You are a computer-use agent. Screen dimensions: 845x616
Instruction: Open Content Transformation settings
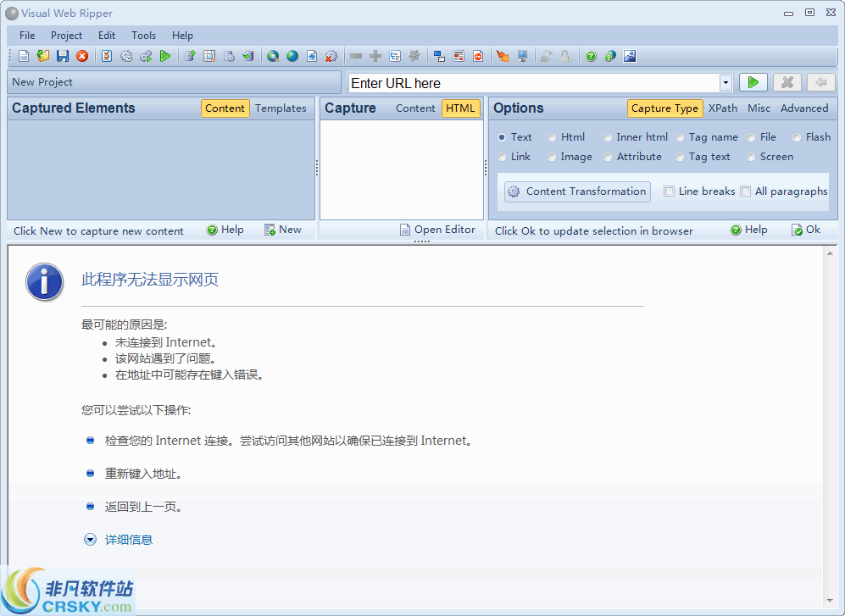click(576, 191)
